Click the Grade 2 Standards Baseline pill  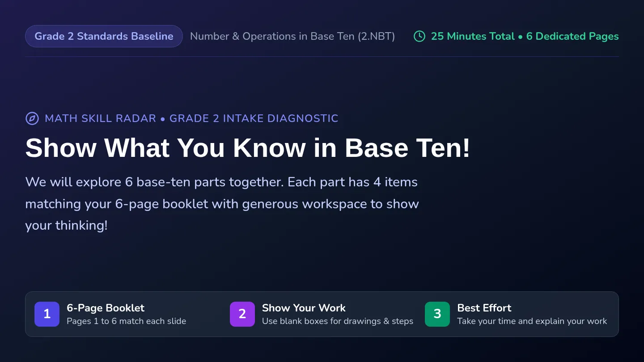[x=104, y=36]
